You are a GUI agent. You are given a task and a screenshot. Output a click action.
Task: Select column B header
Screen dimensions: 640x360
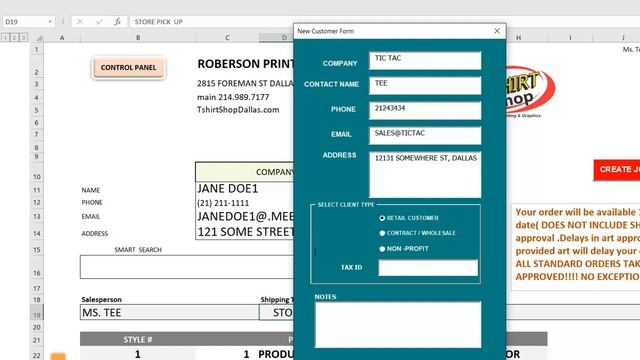point(138,38)
